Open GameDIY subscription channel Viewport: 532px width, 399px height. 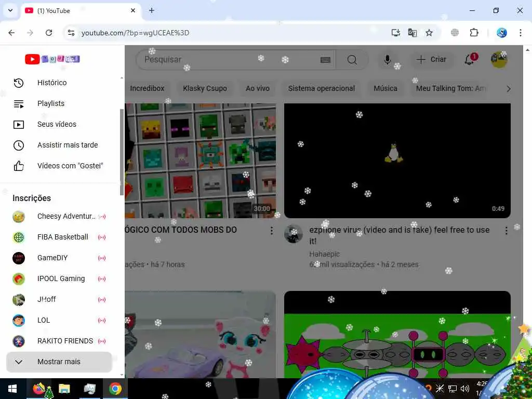click(59, 258)
